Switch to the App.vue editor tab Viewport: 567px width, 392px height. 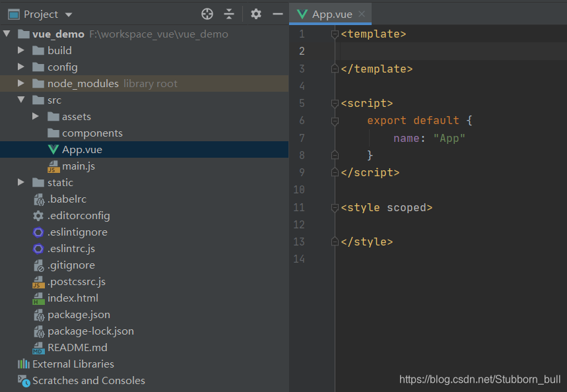(330, 14)
